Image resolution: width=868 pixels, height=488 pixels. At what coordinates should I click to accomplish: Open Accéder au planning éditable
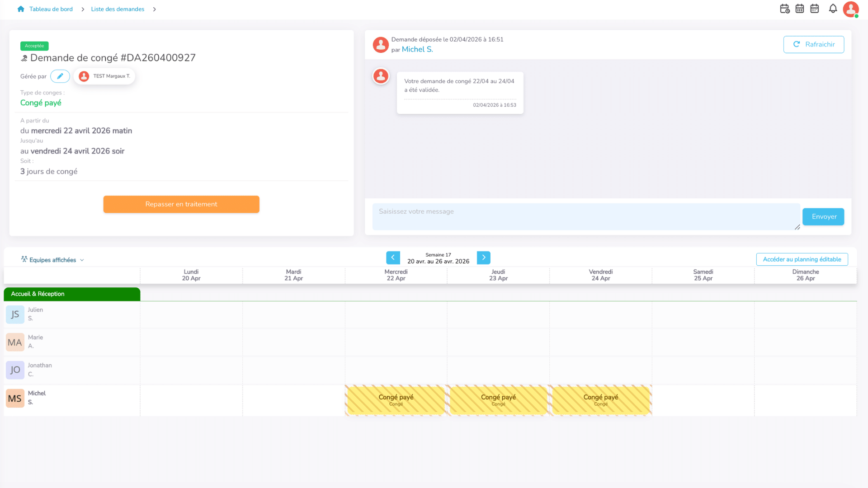coord(802,259)
